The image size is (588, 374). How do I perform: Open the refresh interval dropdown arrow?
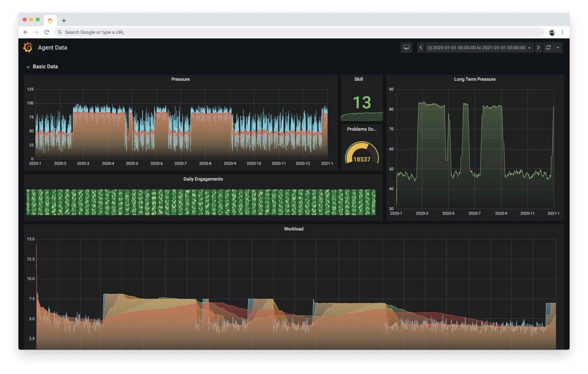point(558,48)
